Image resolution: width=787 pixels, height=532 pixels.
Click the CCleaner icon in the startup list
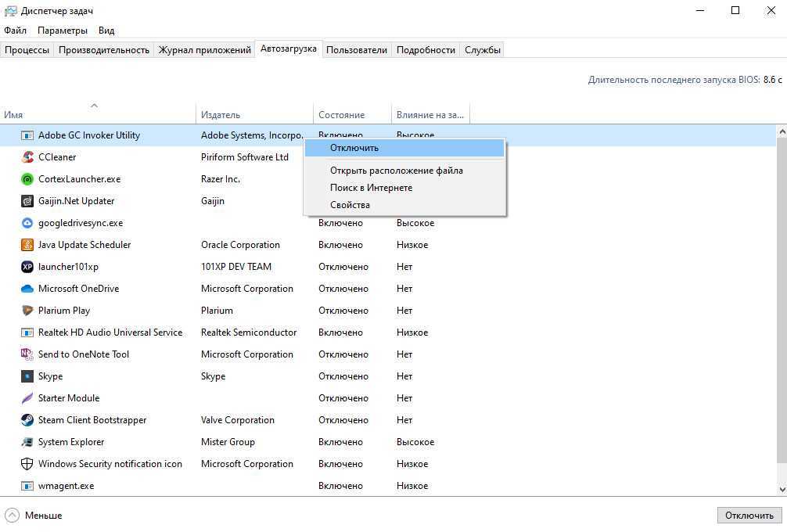point(27,157)
